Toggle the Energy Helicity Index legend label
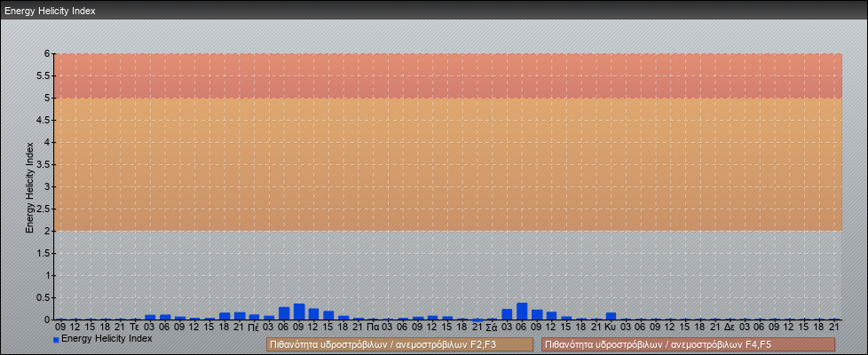Screen dimensions: 868x355 click(107, 338)
